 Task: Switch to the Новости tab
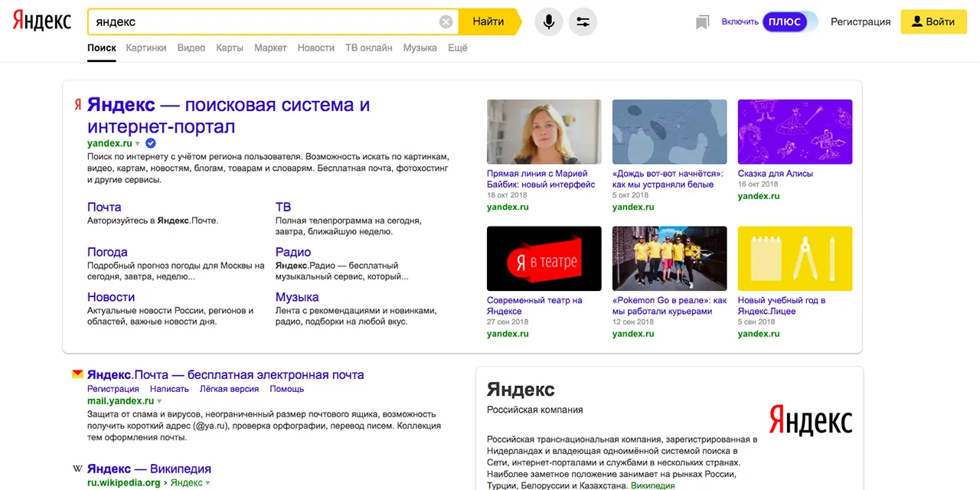[315, 47]
